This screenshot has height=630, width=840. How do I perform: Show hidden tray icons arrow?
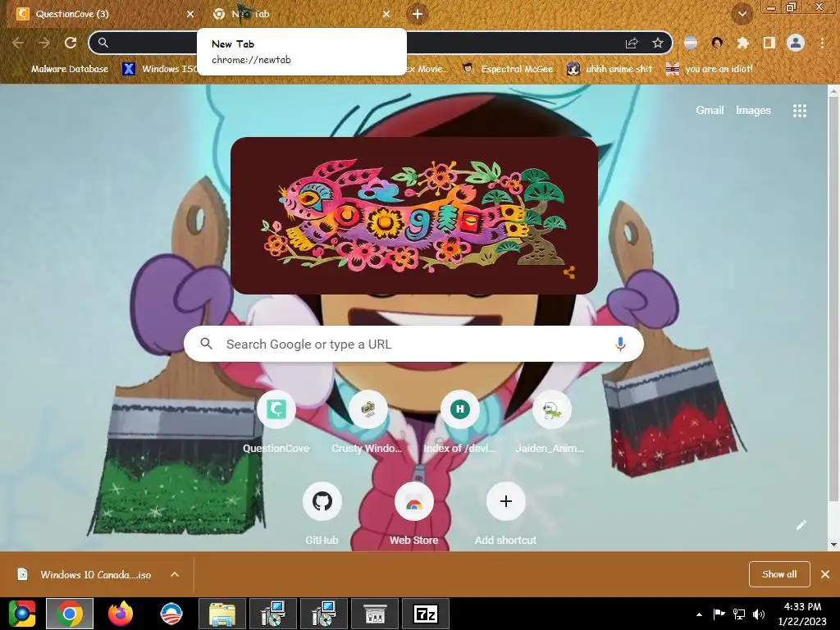point(699,614)
